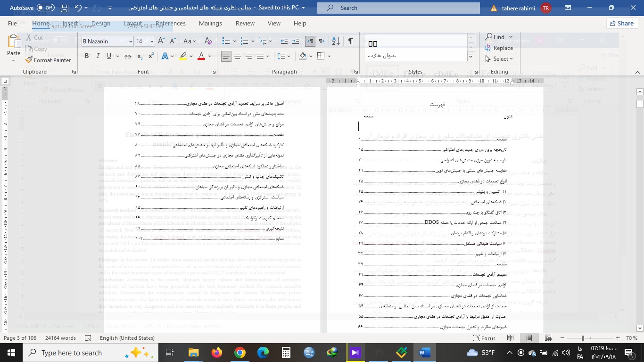Screen dimensions: 644x362
Task: Click the Replace button in Editing
Action: (x=499, y=48)
